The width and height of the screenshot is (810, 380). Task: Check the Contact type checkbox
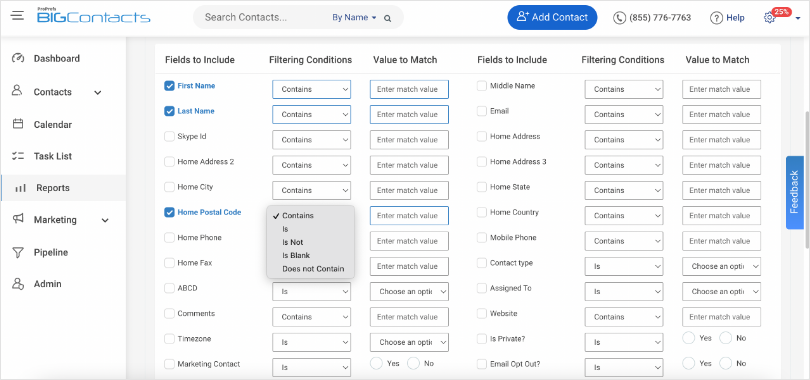coord(481,263)
